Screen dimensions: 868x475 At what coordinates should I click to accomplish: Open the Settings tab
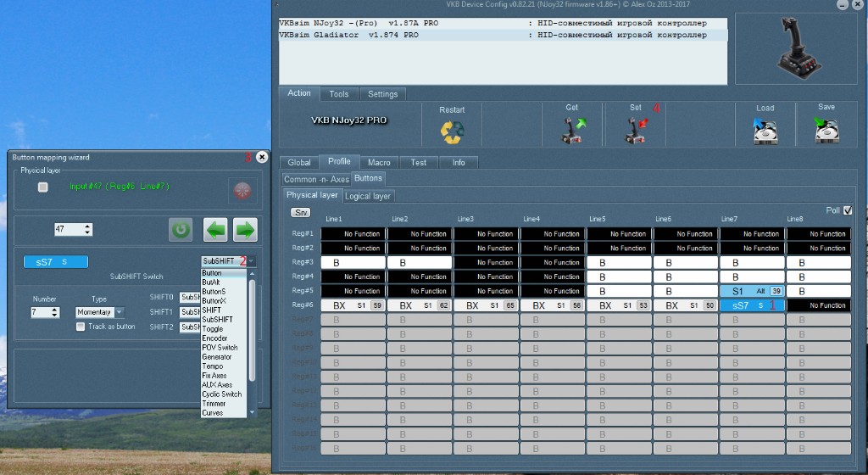tap(383, 94)
